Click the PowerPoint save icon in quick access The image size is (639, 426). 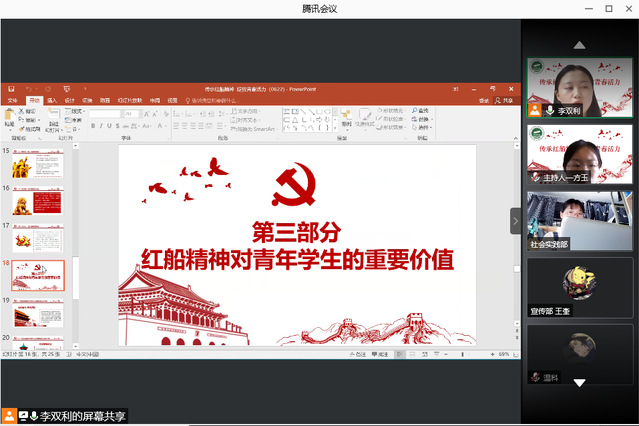(10, 89)
